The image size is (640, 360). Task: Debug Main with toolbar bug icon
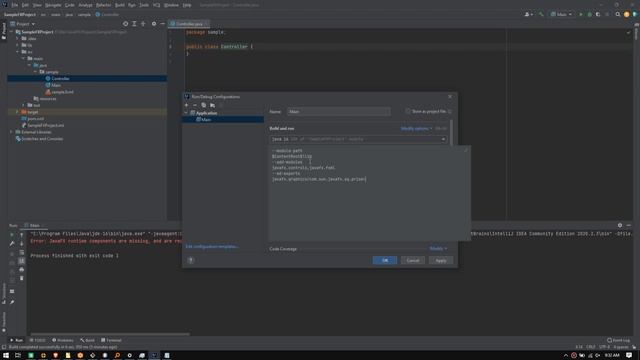589,14
